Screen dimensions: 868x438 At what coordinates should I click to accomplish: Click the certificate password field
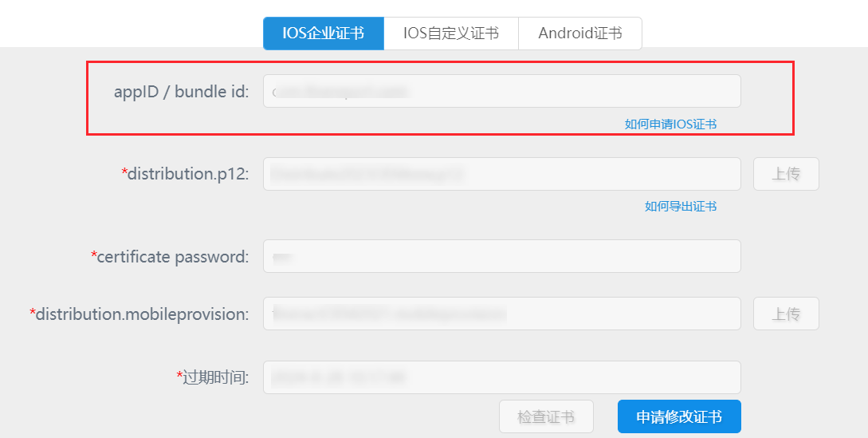pos(501,256)
